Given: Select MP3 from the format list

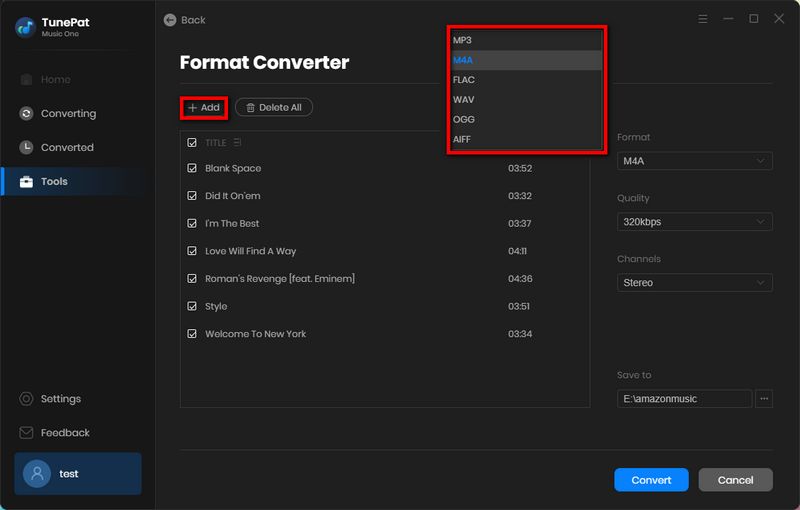Looking at the screenshot, I should pos(527,40).
